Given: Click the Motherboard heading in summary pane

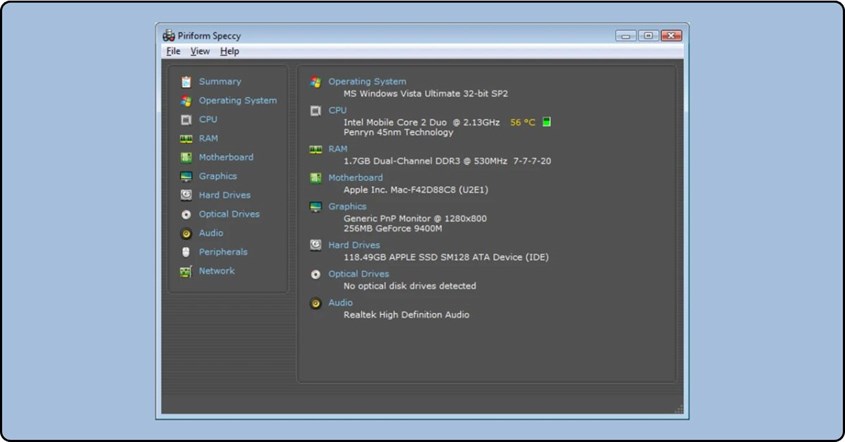Looking at the screenshot, I should [x=356, y=177].
